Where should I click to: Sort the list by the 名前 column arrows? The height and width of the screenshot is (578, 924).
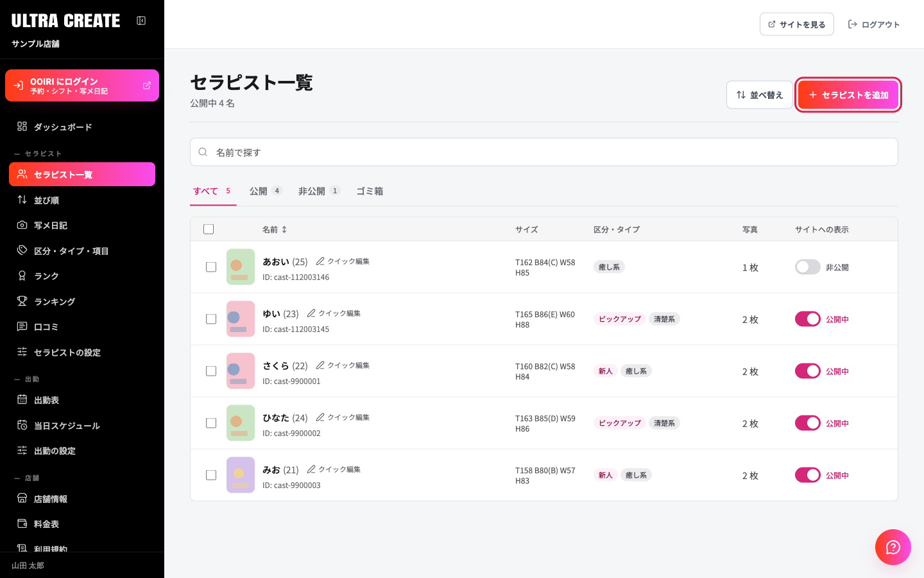pos(284,229)
